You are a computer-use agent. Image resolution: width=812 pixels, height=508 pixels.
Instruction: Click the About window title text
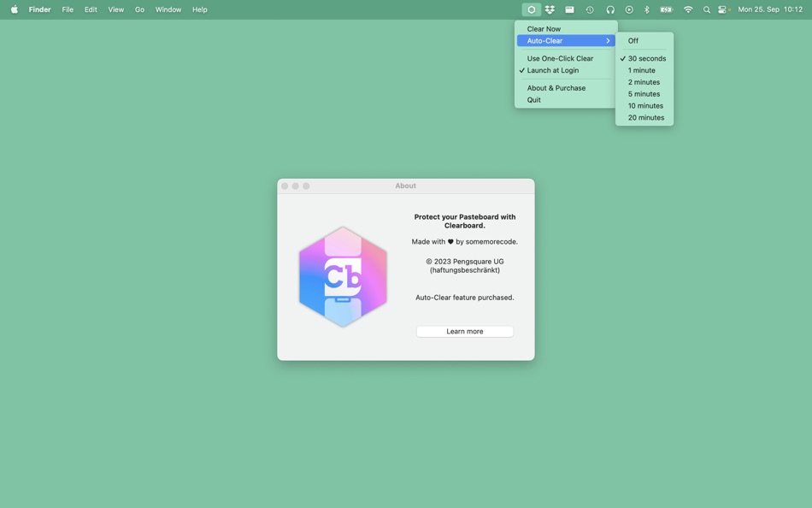pyautogui.click(x=405, y=186)
